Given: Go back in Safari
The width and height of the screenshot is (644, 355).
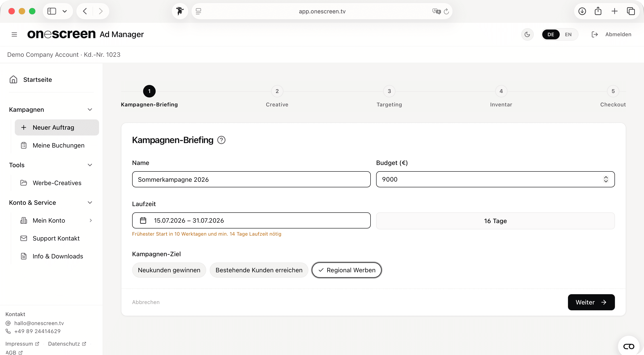Looking at the screenshot, I should point(85,11).
